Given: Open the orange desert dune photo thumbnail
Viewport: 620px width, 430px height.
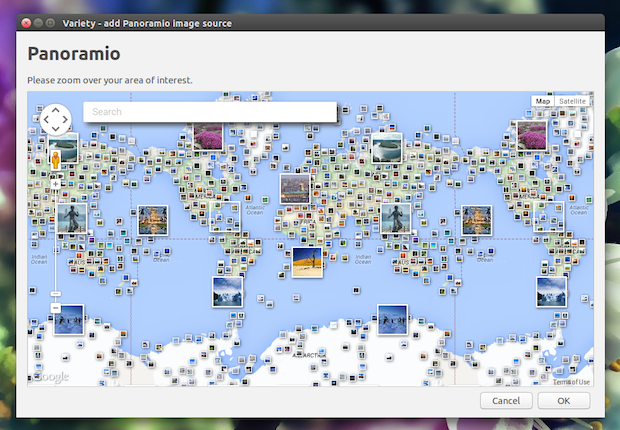Looking at the screenshot, I should (307, 262).
